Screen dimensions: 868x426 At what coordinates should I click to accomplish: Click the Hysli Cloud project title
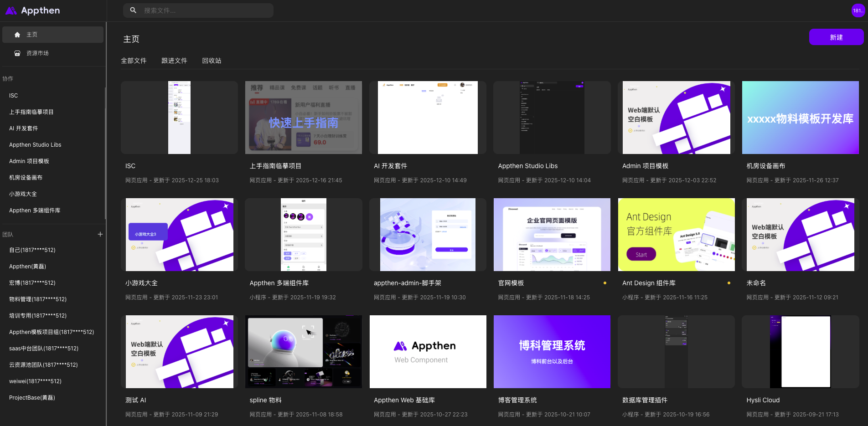pyautogui.click(x=763, y=400)
